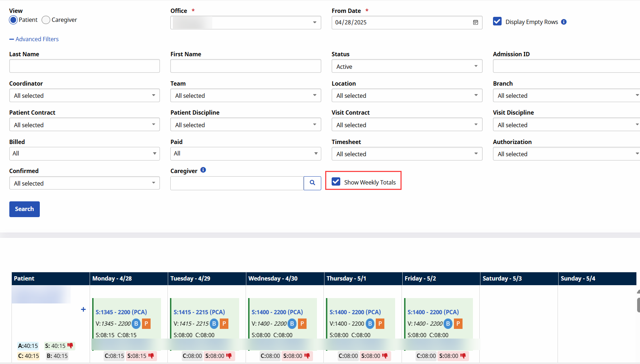Viewport: 640px width, 364px height.
Task: Click the Caregiver search magnifier icon
Action: tap(312, 183)
